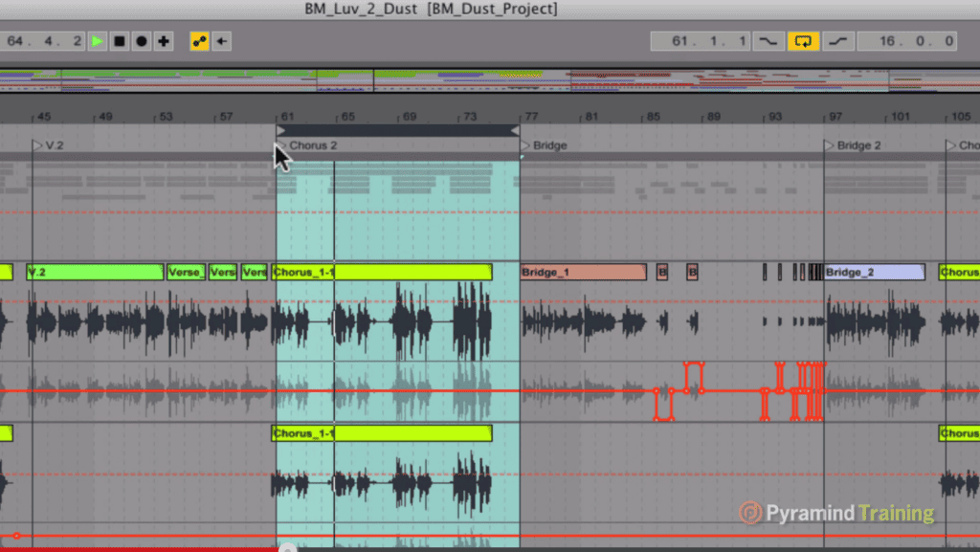Screen dimensions: 980x552
Task: Select the Bridge_1 audio clip
Action: pyautogui.click(x=582, y=272)
